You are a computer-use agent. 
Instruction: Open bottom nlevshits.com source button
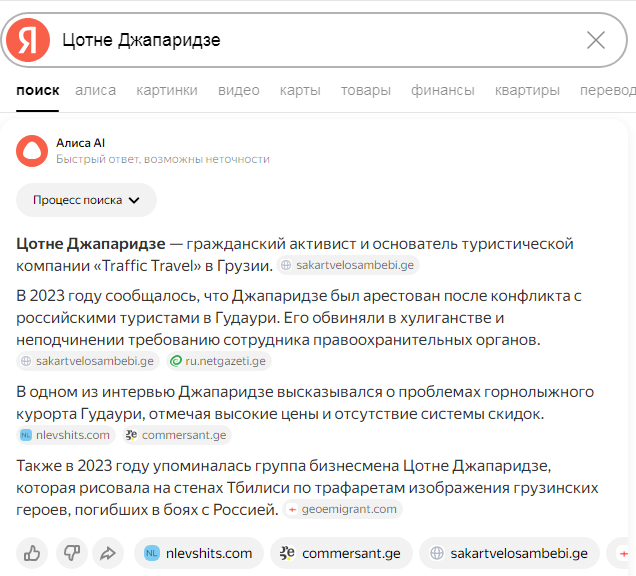(199, 553)
